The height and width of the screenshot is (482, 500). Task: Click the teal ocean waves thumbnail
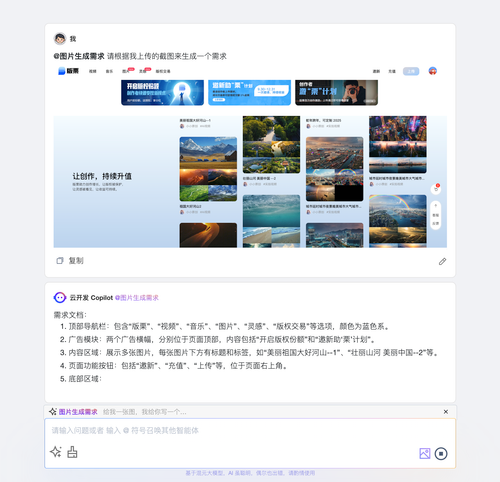pyautogui.click(x=271, y=221)
